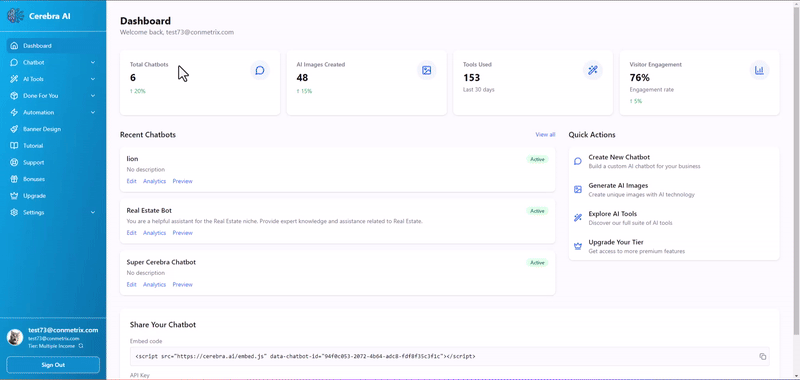Click the Create New Chatbot bubble icon
This screenshot has height=380, width=800.
click(x=578, y=161)
